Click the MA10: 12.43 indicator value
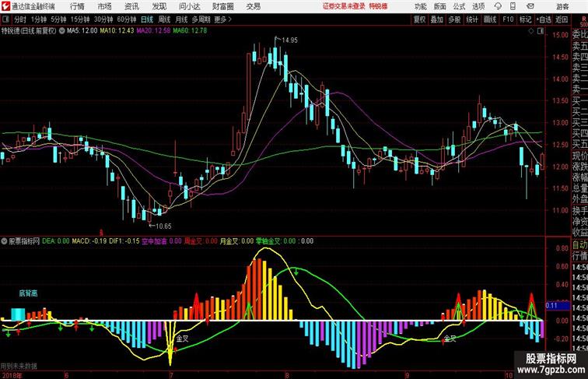The width and height of the screenshot is (588, 379). point(117,31)
